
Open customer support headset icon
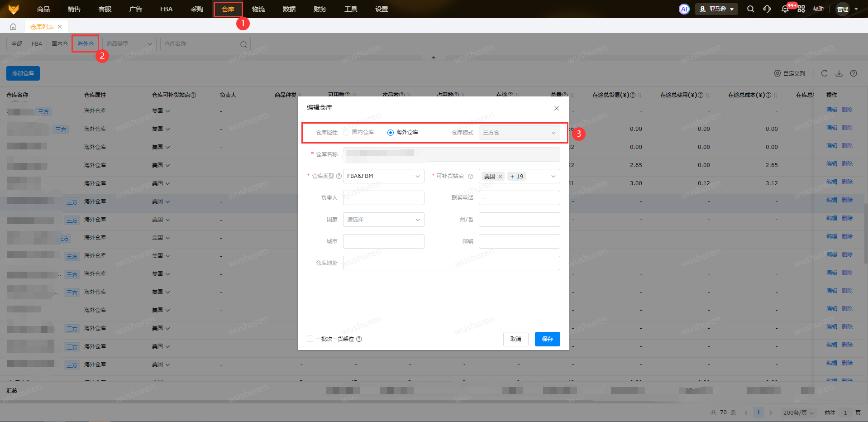coord(767,9)
